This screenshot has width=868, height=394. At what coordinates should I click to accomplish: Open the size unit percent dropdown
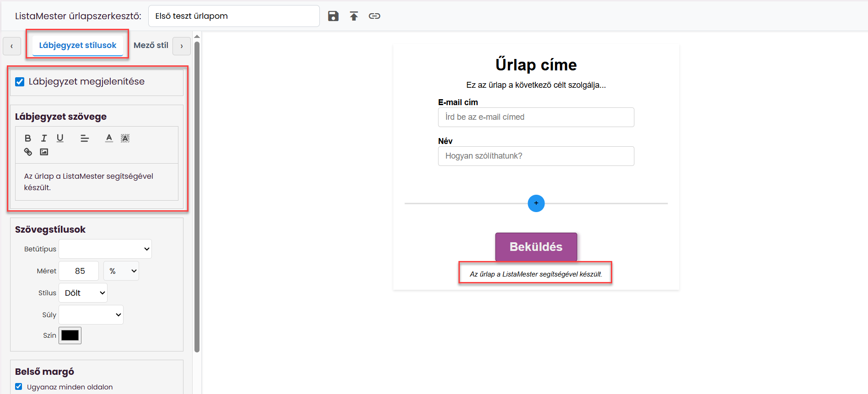click(121, 271)
